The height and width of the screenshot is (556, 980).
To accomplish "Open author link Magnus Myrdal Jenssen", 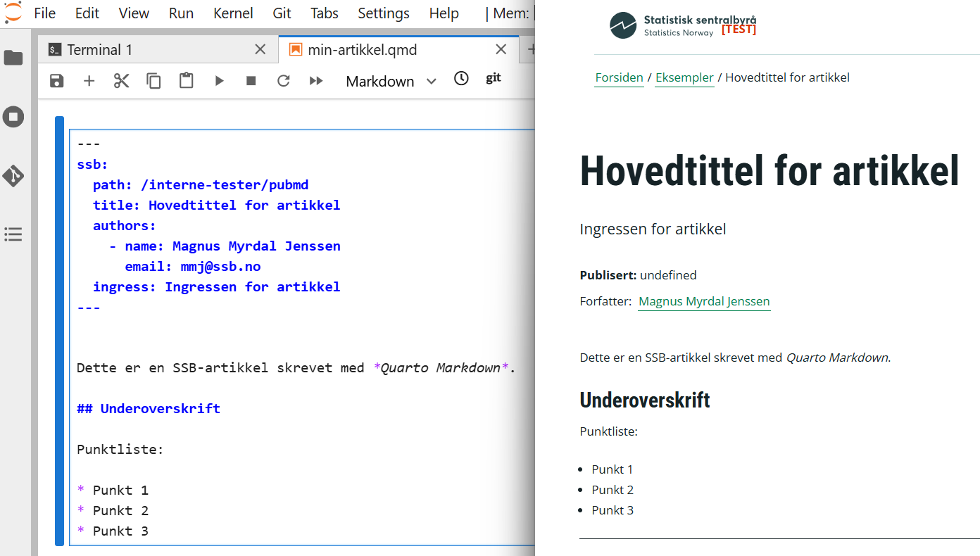I will coord(703,301).
